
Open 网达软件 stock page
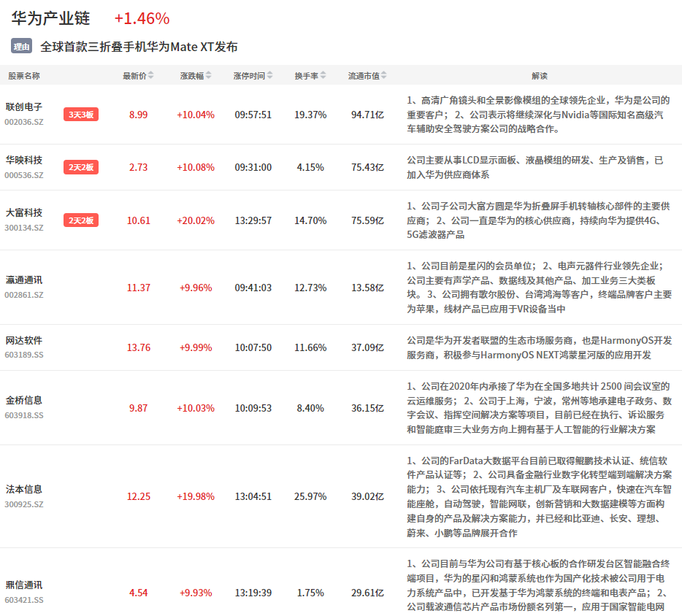[x=24, y=340]
